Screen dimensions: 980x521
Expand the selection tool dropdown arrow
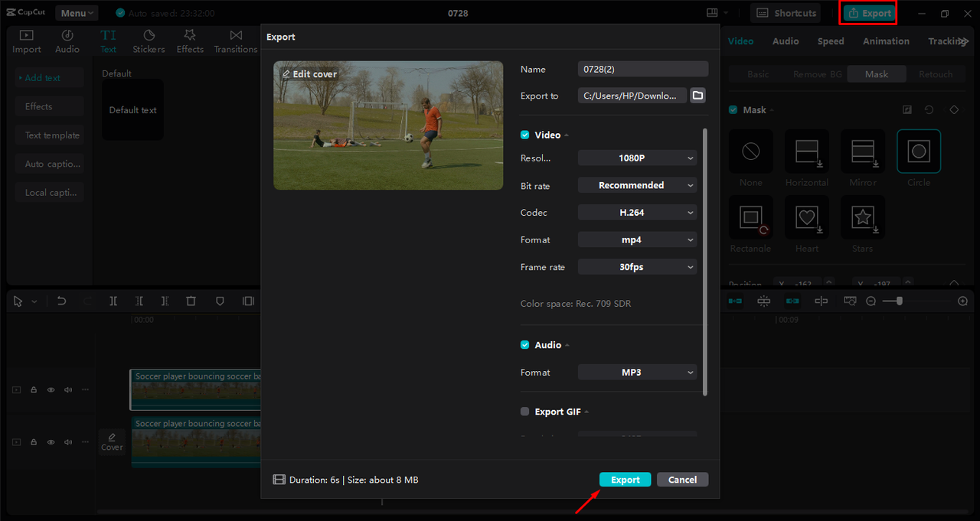[x=34, y=302]
